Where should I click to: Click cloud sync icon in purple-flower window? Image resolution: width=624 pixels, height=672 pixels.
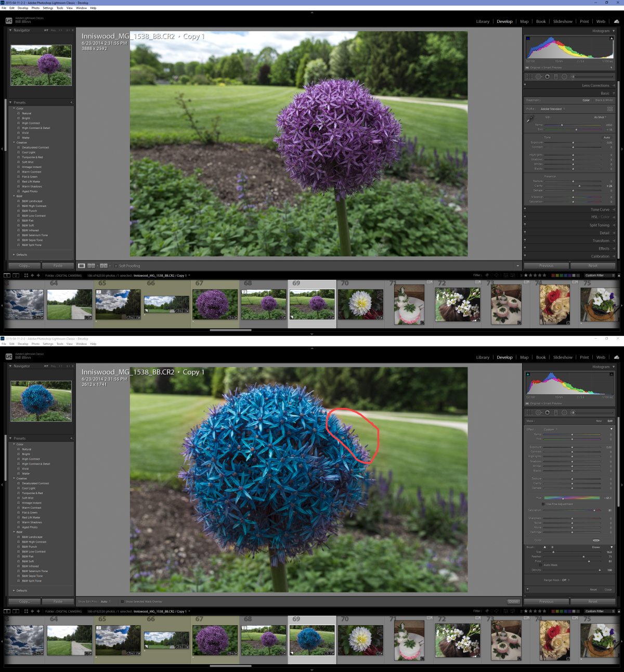point(617,21)
